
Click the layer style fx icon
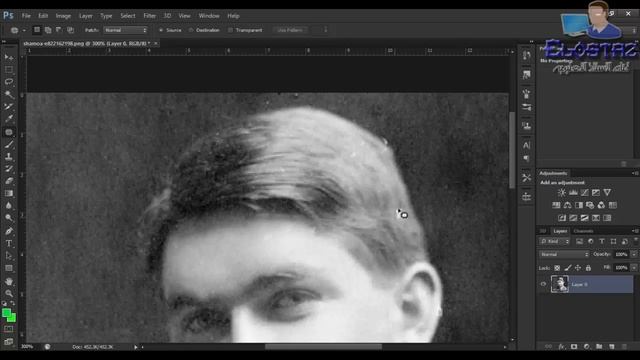point(562,347)
